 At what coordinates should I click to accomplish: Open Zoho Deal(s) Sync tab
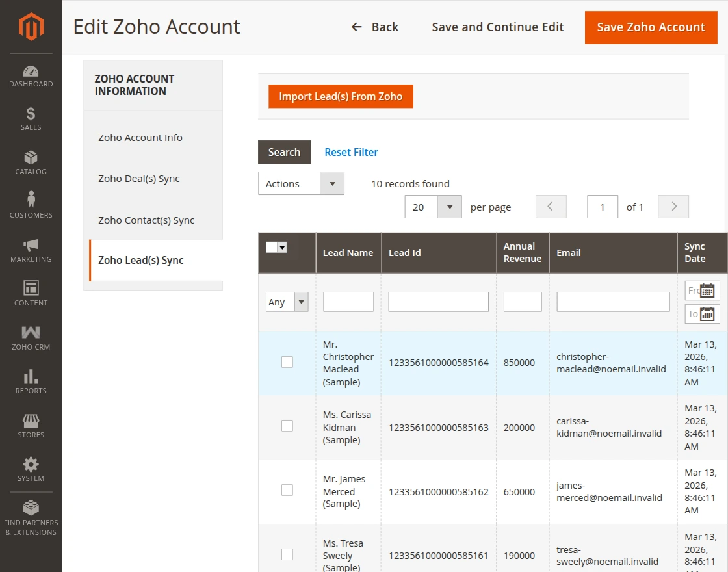coord(139,179)
